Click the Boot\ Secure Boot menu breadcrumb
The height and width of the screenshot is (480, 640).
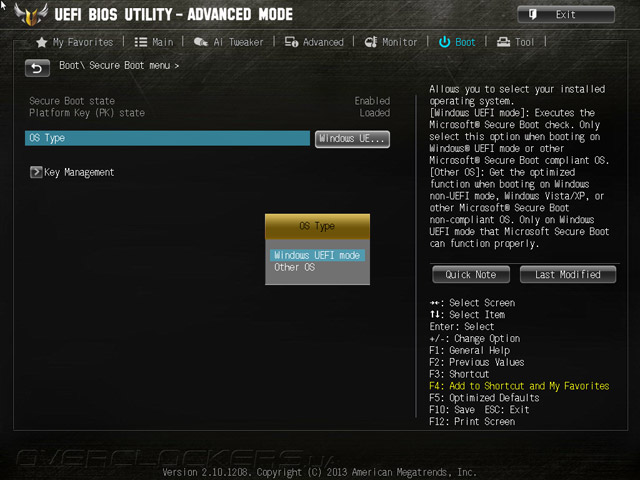[x=119, y=65]
